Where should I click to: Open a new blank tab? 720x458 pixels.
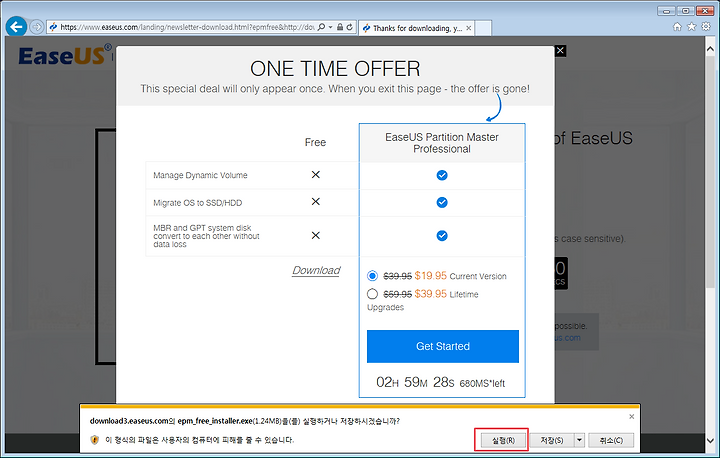tap(483, 28)
